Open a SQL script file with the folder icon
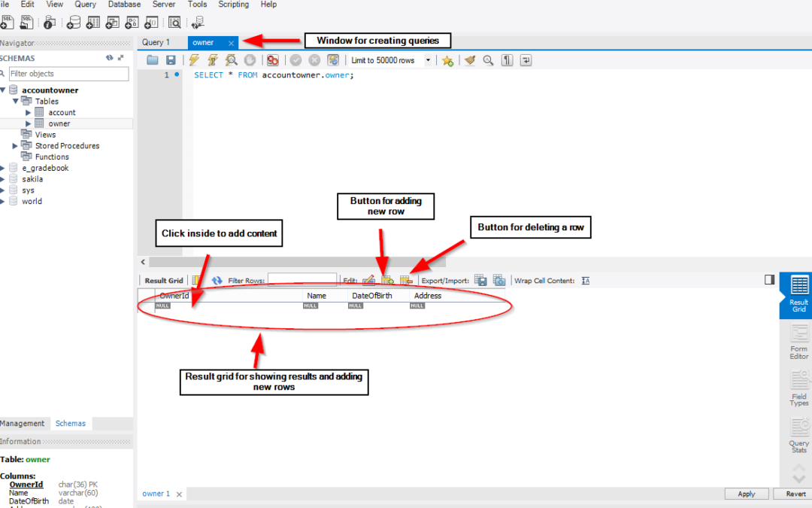This screenshot has width=812, height=508. 153,60
